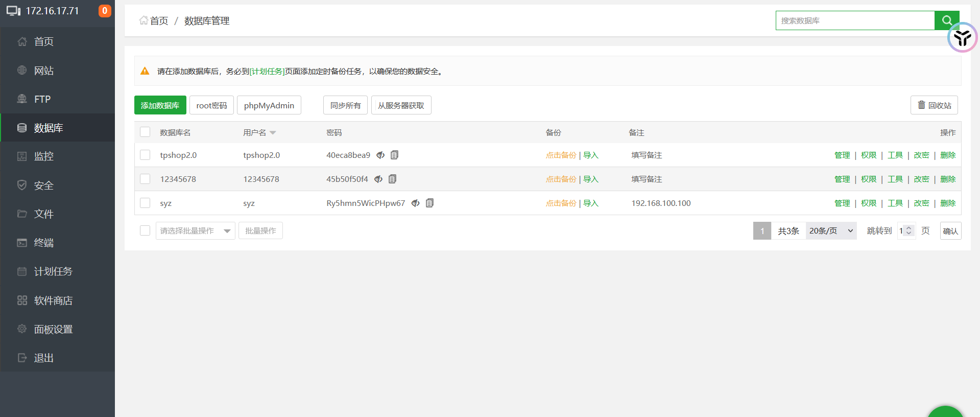Screen dimensions: 980x417
Task: Select 数据库 in the sidebar
Action: (x=57, y=128)
